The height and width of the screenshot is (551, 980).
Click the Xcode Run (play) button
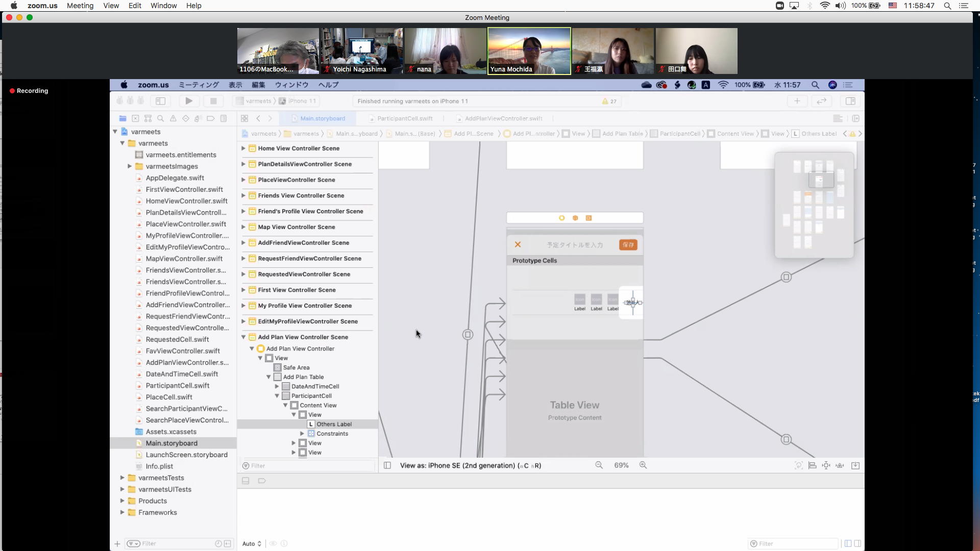189,101
